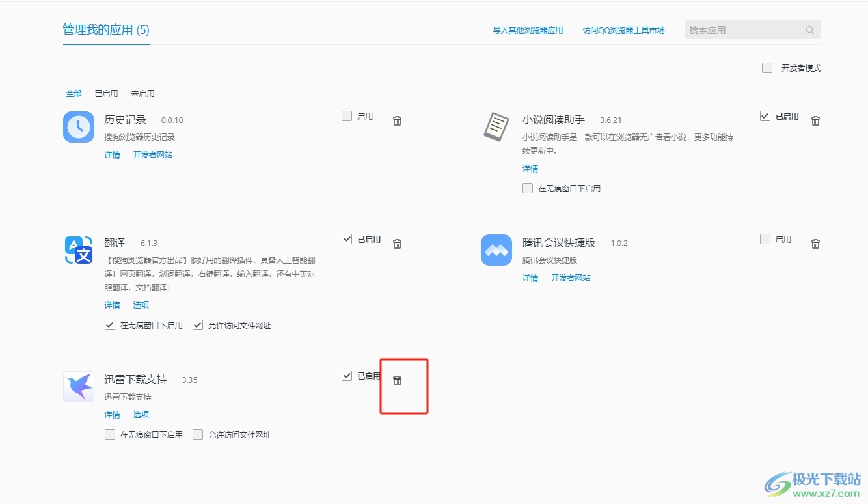This screenshot has height=504, width=868.
Task: Open the 管理我的应用 (5) tab
Action: point(106,30)
